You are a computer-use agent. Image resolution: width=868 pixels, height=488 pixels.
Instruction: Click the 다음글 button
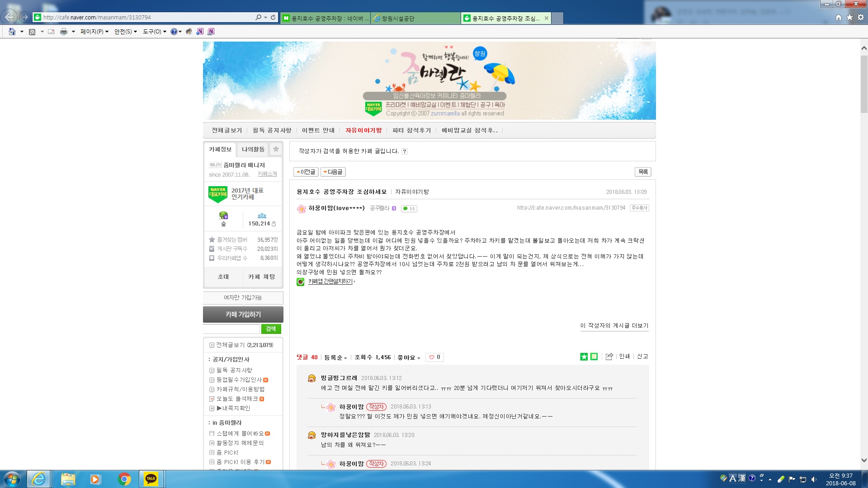click(x=333, y=172)
